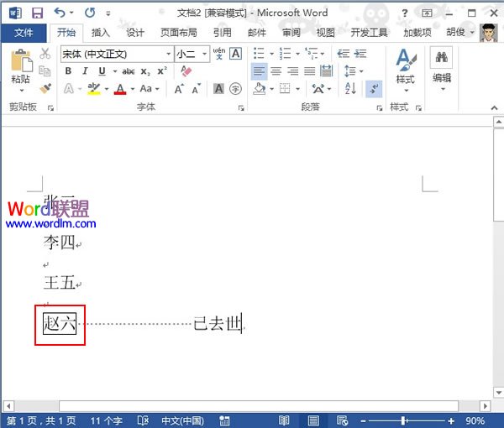The width and height of the screenshot is (504, 428).
Task: Click the center alignment icon
Action: point(276,71)
